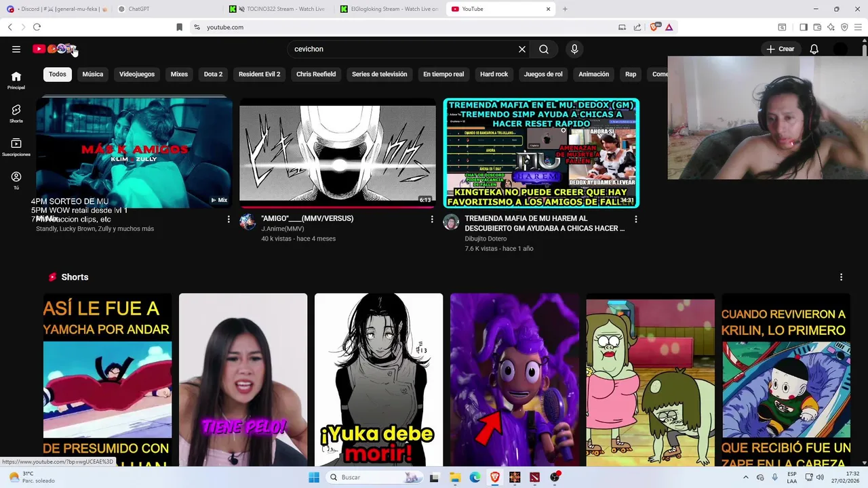Open Brave Shields lion icon
Image resolution: width=868 pixels, height=488 pixels.
(x=654, y=27)
